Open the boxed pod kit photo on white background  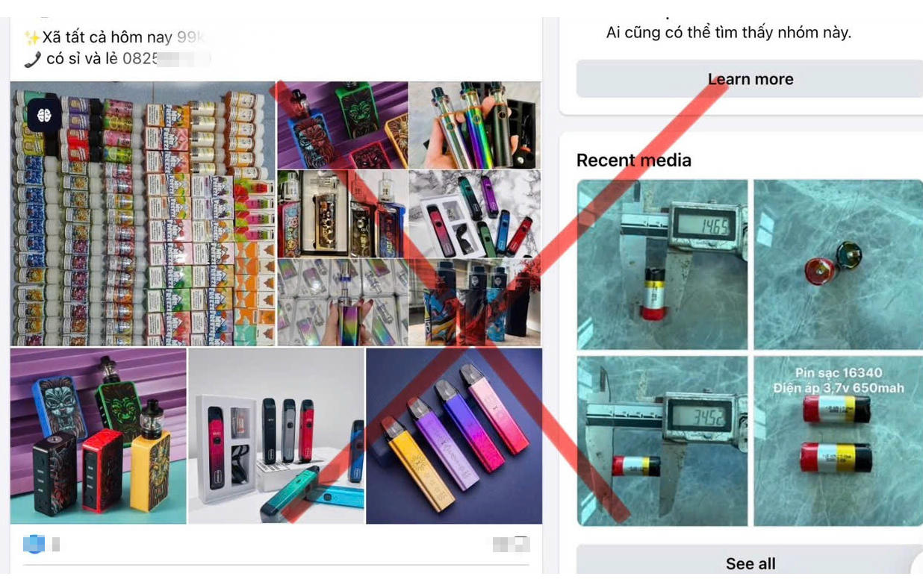tap(276, 436)
